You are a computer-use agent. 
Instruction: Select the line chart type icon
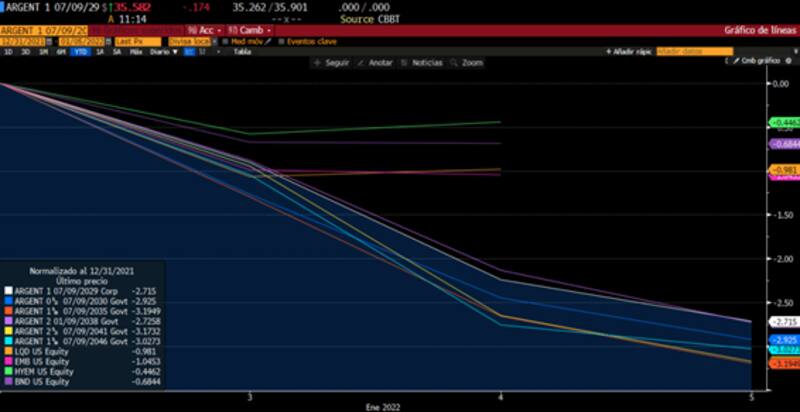click(187, 51)
